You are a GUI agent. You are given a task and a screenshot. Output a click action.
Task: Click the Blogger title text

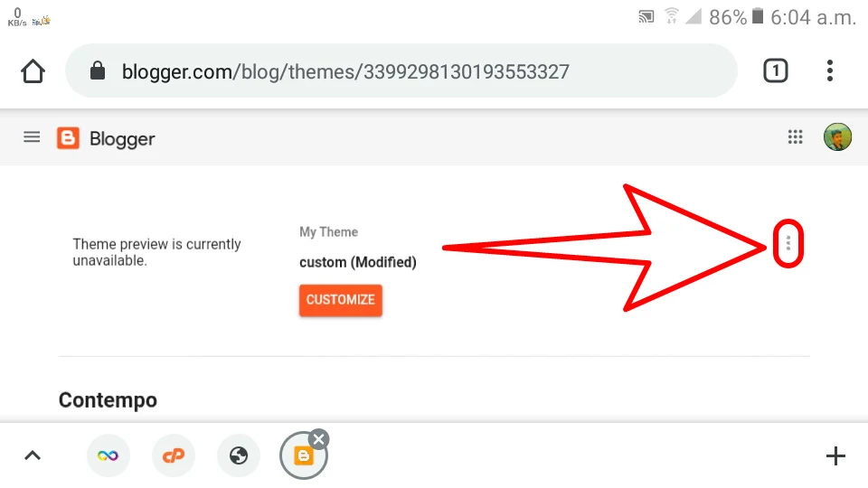pos(122,139)
